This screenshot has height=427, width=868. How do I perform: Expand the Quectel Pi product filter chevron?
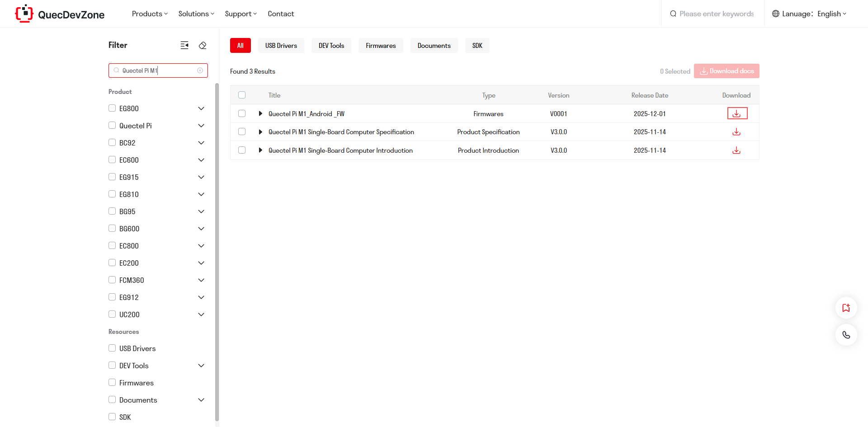pyautogui.click(x=201, y=126)
